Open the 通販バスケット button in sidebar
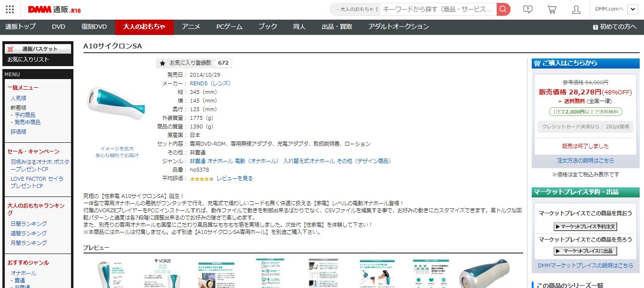The width and height of the screenshot is (644, 288). click(x=38, y=49)
